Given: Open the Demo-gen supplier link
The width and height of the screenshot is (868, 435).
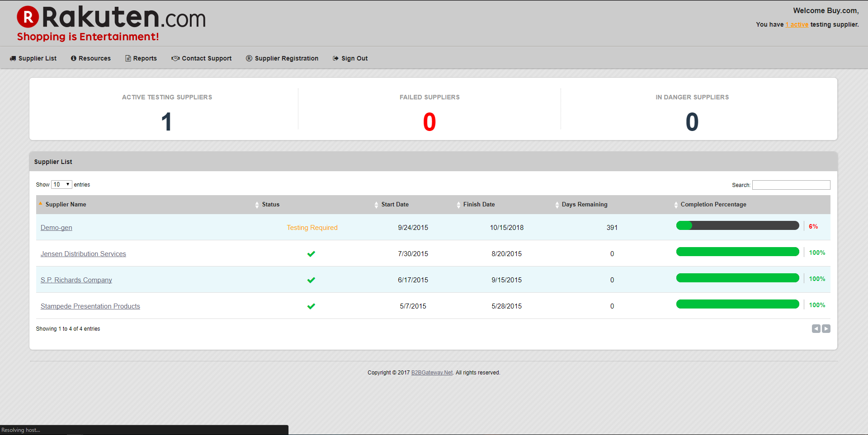Looking at the screenshot, I should click(57, 228).
